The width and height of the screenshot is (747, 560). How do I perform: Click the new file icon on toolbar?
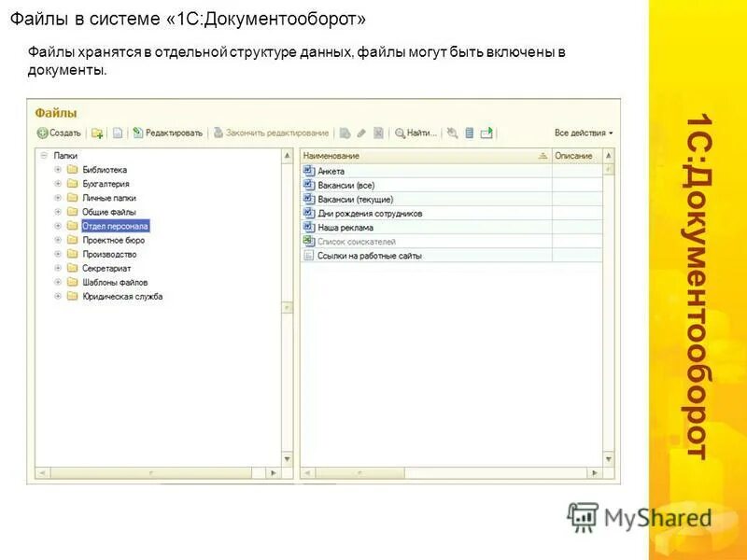118,132
